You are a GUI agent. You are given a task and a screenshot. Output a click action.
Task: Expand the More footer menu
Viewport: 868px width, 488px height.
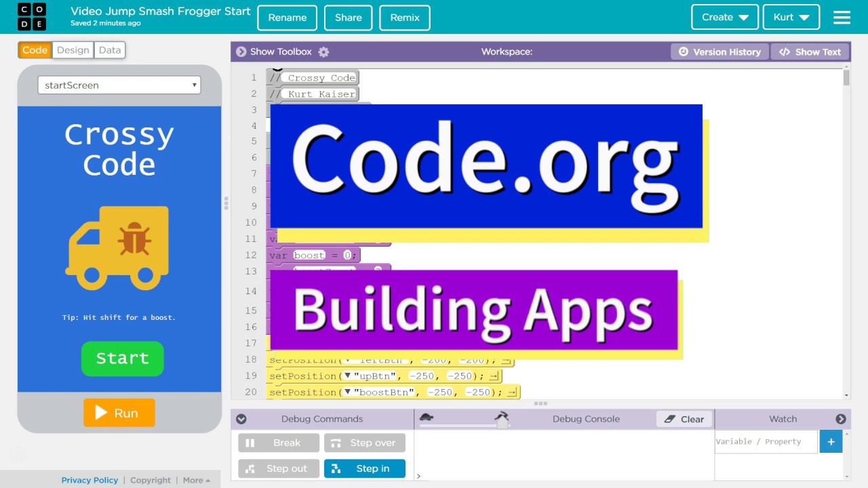click(x=196, y=480)
